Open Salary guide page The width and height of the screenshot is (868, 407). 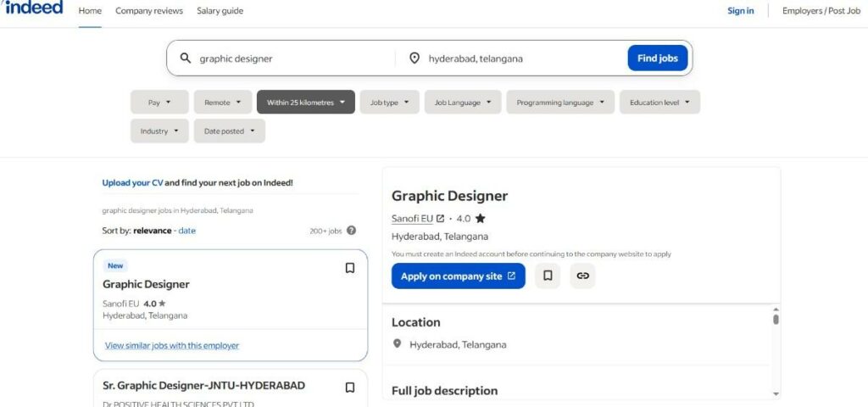click(x=220, y=10)
